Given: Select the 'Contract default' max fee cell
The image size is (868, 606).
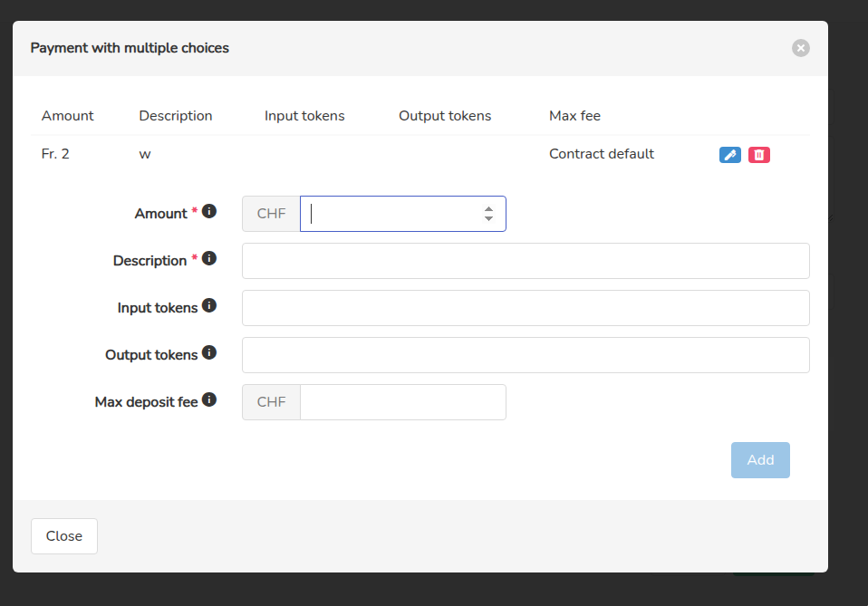Looking at the screenshot, I should click(602, 154).
